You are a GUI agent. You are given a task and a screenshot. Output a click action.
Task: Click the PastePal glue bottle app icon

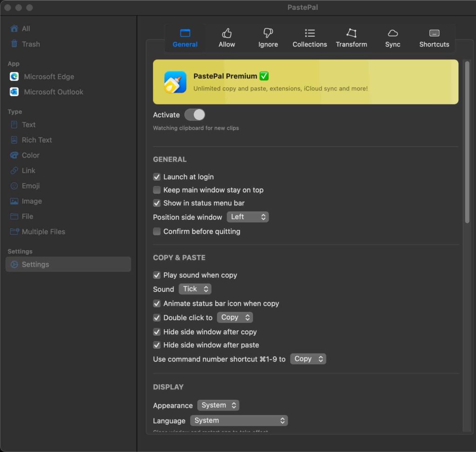[175, 82]
